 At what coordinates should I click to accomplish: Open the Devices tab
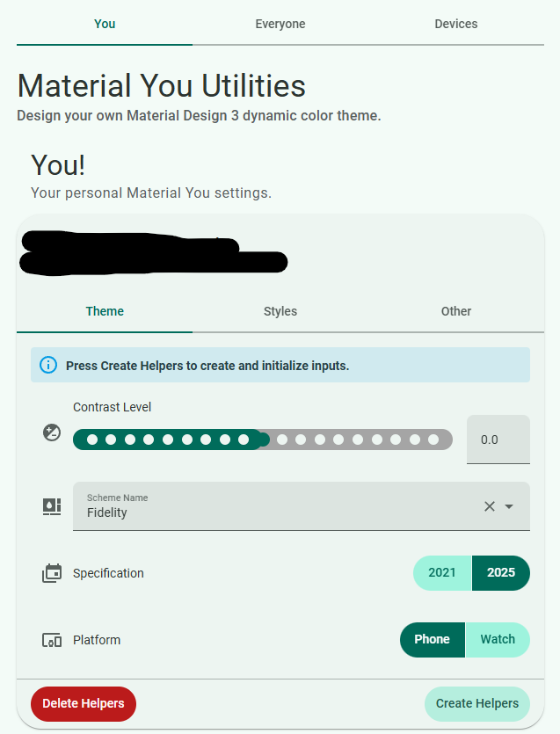tap(456, 24)
